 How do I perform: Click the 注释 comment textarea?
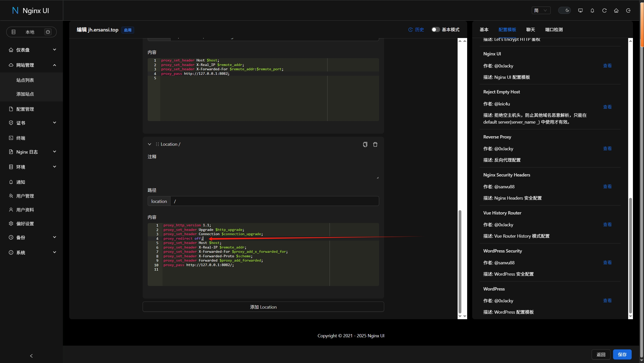[x=263, y=171]
